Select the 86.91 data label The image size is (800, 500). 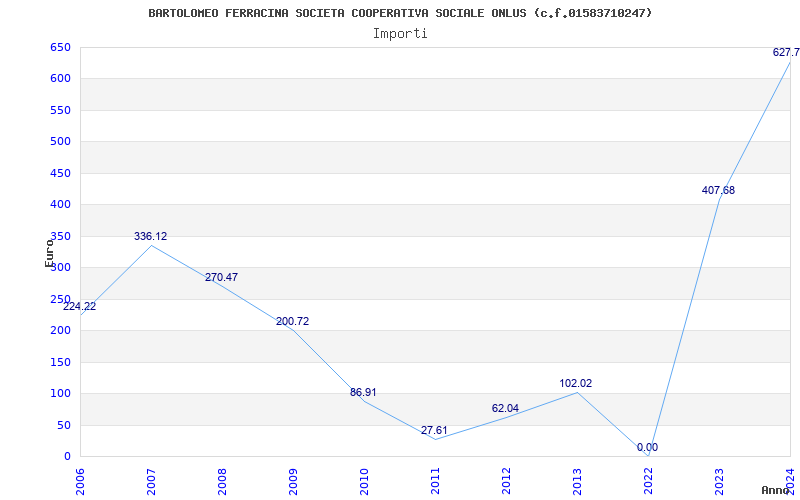(363, 392)
